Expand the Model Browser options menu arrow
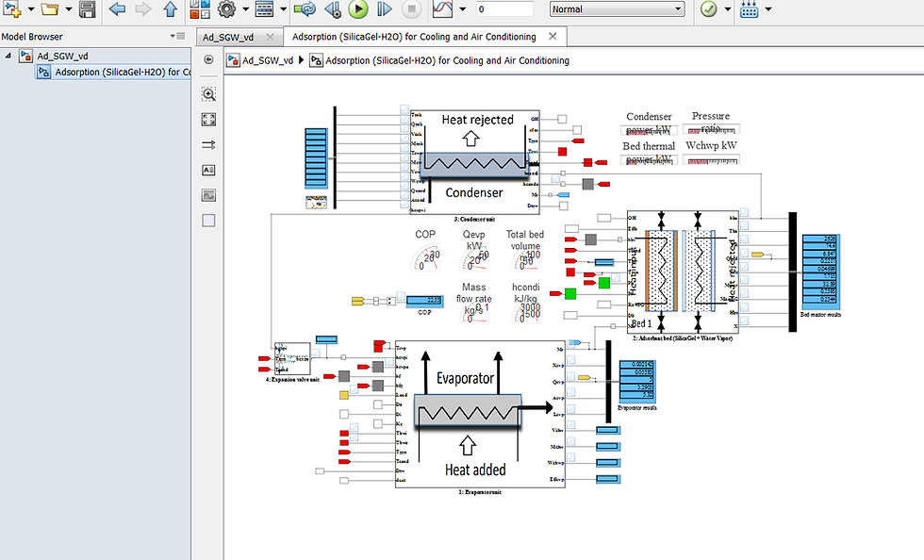This screenshot has width=924, height=560. point(177,36)
